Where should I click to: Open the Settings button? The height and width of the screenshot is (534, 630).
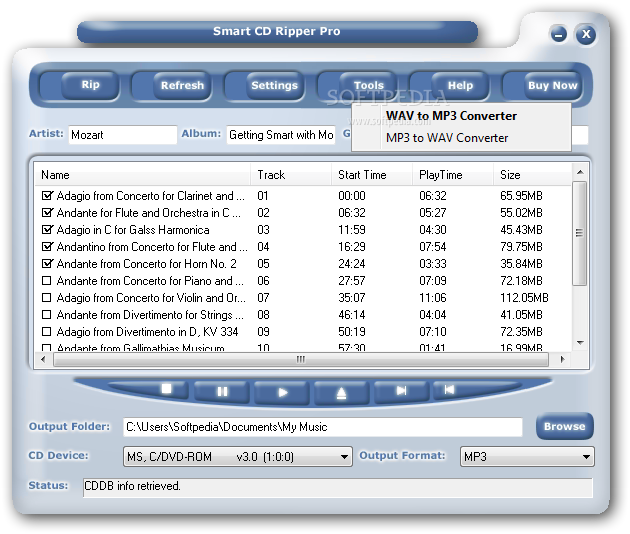(x=274, y=85)
